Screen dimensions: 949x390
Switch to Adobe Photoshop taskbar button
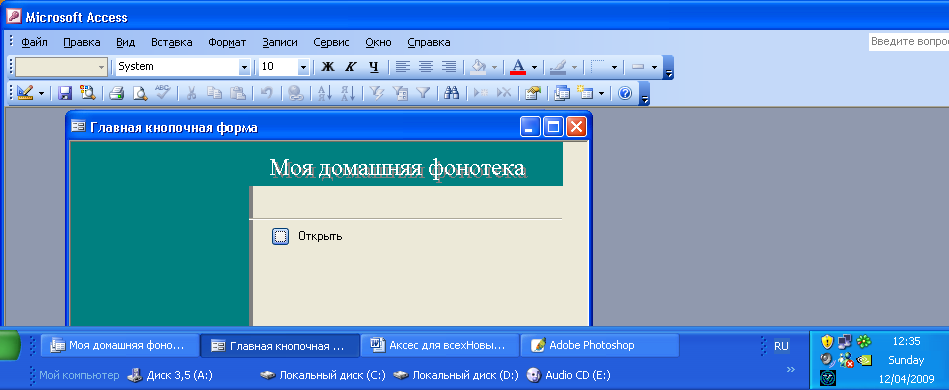600,345
